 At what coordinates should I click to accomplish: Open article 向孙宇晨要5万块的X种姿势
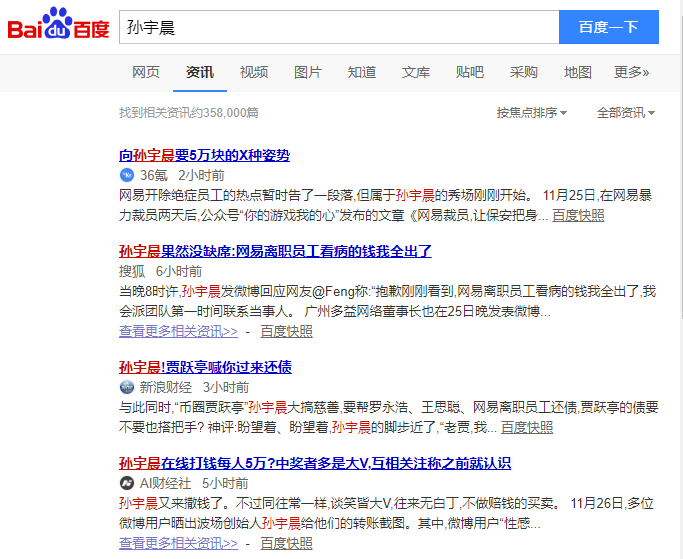(x=204, y=155)
